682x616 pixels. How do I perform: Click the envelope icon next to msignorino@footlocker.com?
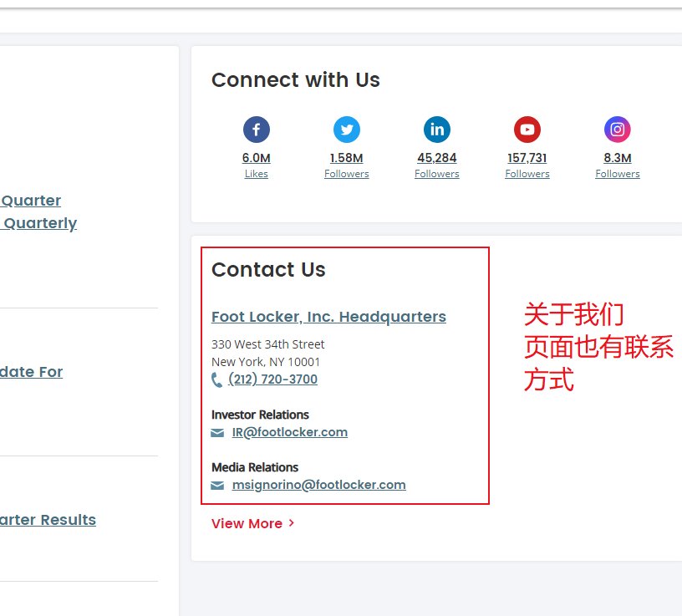click(217, 485)
